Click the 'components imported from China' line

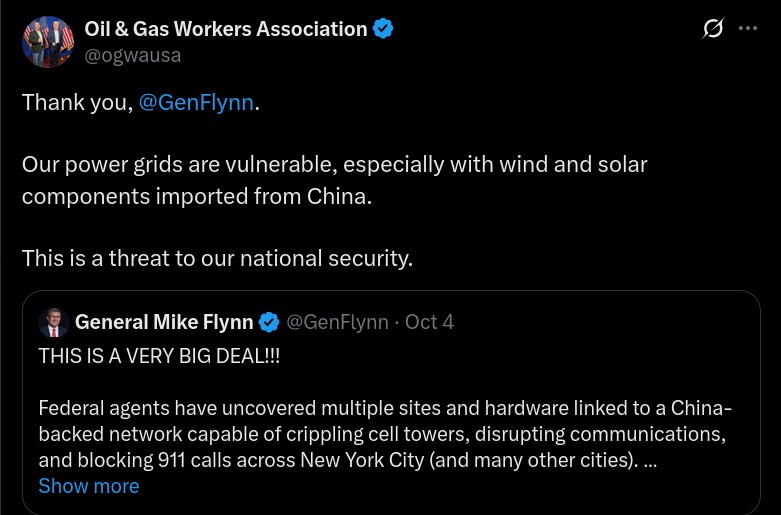click(197, 196)
